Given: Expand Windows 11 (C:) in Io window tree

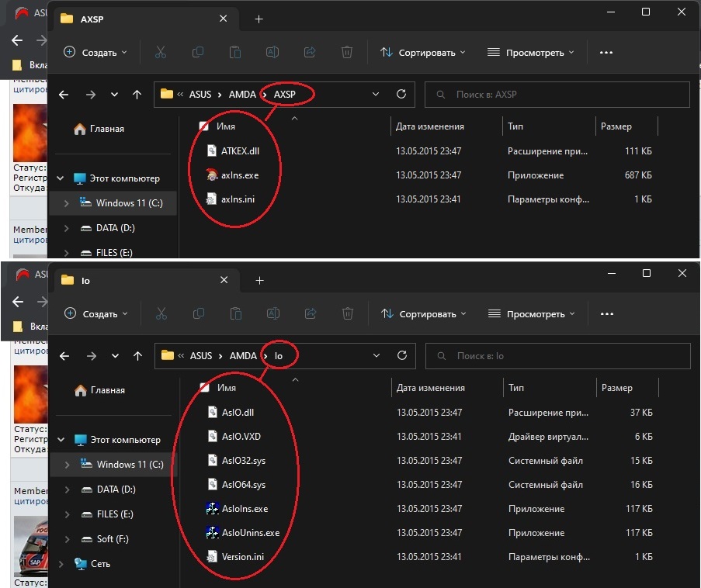Looking at the screenshot, I should tap(68, 465).
